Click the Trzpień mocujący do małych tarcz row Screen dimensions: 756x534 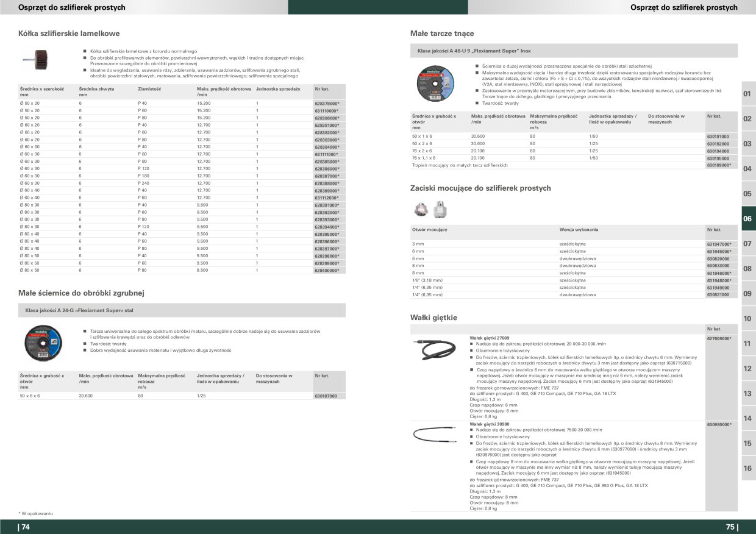(x=574, y=165)
